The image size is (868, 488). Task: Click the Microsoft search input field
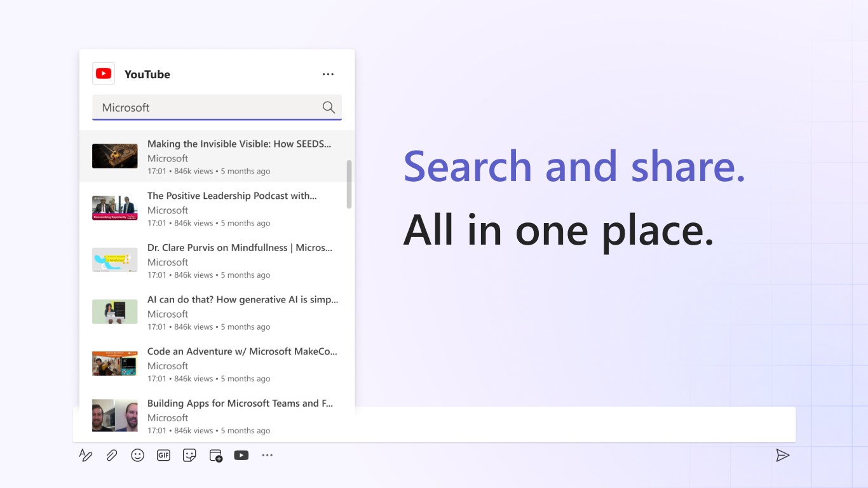point(217,107)
